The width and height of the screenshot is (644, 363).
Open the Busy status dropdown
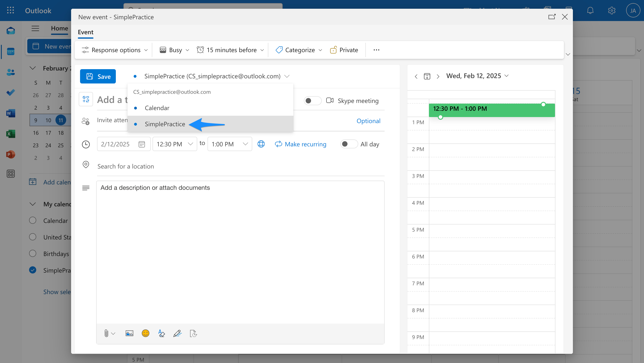pyautogui.click(x=174, y=50)
